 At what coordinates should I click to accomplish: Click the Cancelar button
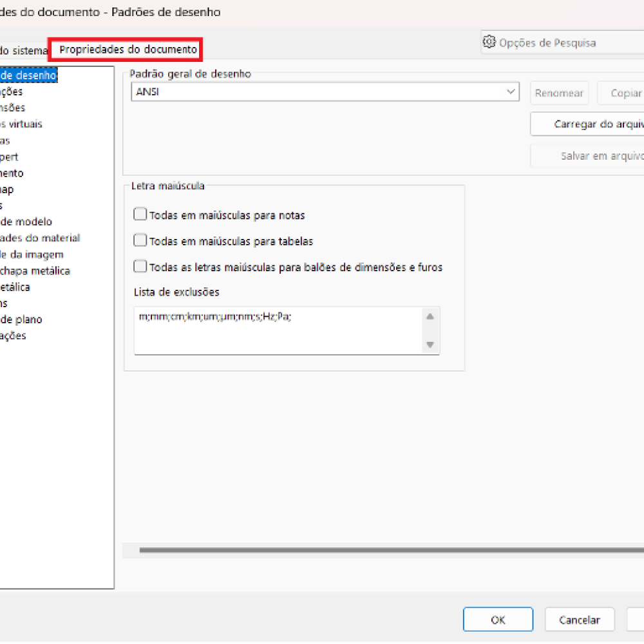(579, 620)
